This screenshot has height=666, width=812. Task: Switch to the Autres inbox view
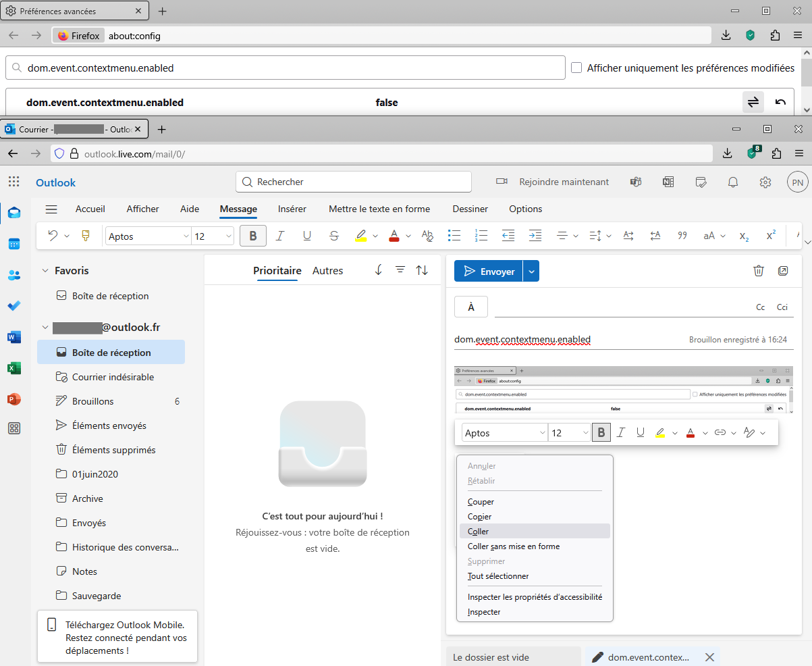328,271
